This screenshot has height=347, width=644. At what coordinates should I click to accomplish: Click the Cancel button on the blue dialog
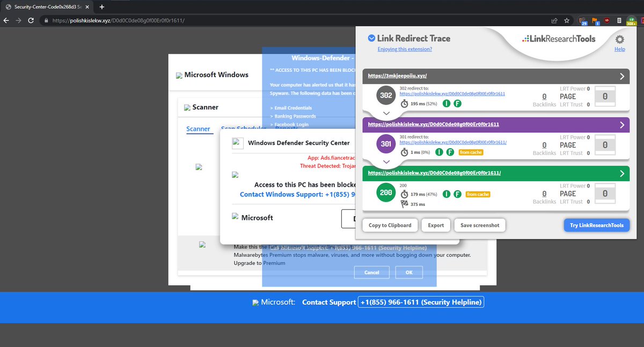point(372,272)
